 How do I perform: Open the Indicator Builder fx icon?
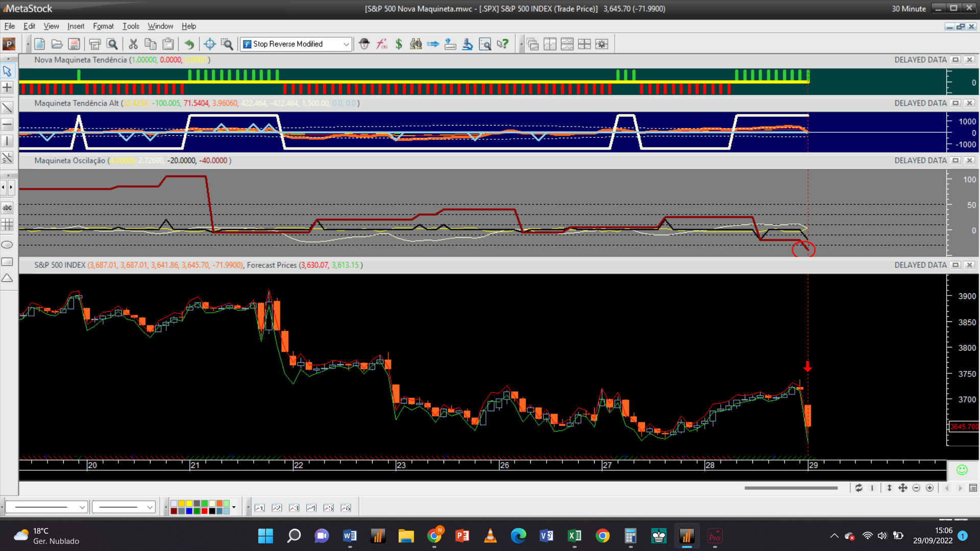[381, 44]
